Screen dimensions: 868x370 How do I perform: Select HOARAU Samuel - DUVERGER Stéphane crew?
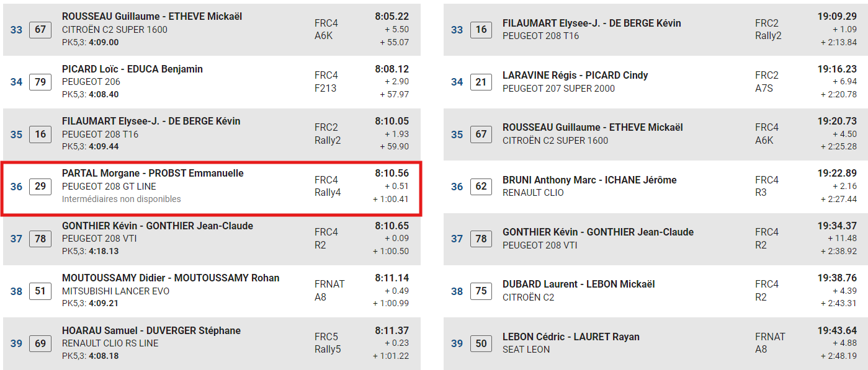[x=151, y=330]
